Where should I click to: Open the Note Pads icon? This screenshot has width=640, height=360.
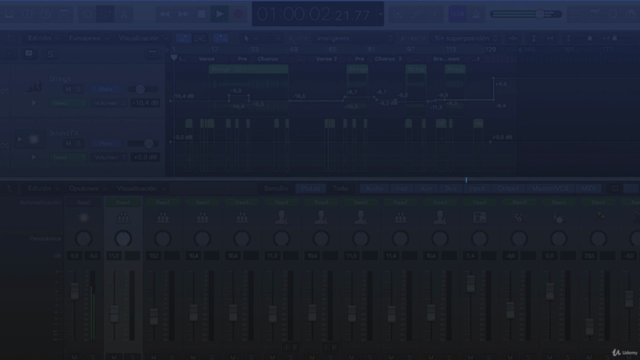pyautogui.click(x=595, y=14)
